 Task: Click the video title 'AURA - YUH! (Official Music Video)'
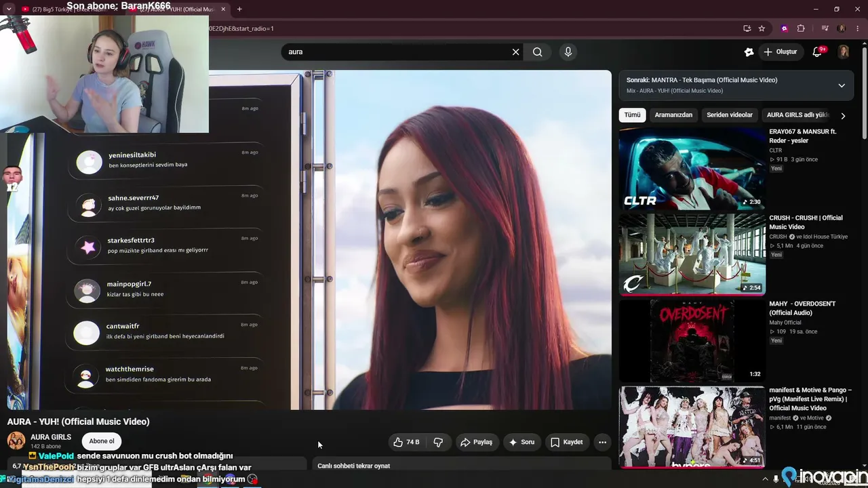coord(79,422)
